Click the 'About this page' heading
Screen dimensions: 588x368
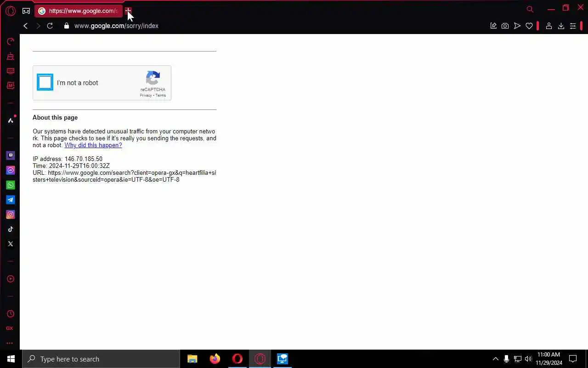[55, 118]
